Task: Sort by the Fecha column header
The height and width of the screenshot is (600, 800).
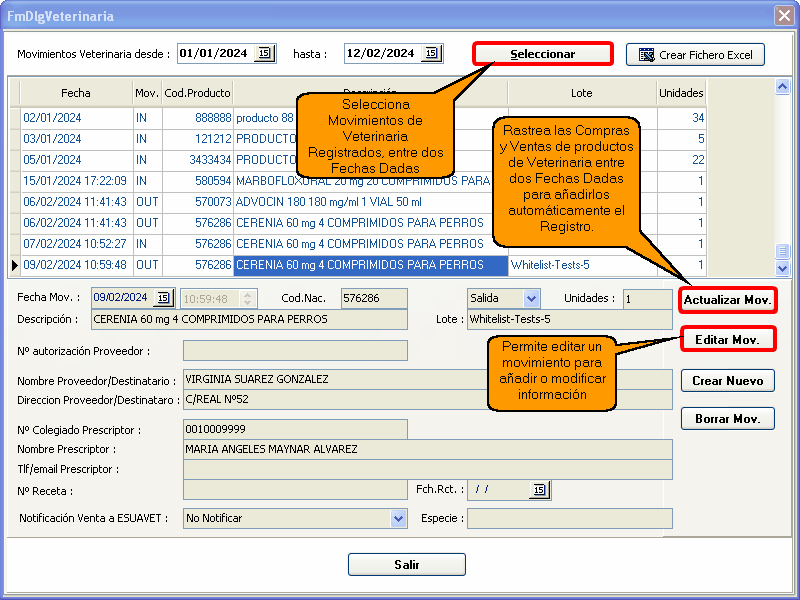Action: click(x=75, y=93)
